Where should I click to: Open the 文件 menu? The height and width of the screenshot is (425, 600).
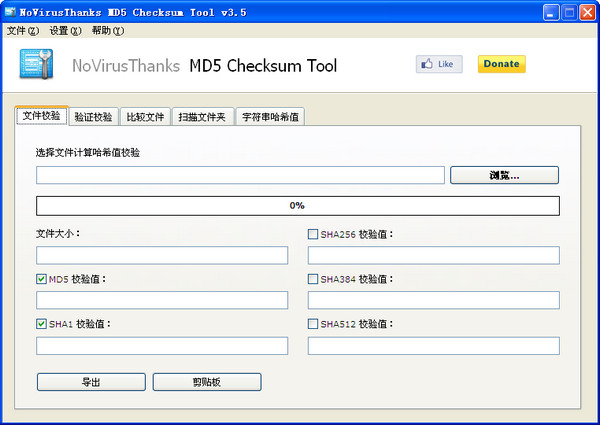[x=23, y=31]
